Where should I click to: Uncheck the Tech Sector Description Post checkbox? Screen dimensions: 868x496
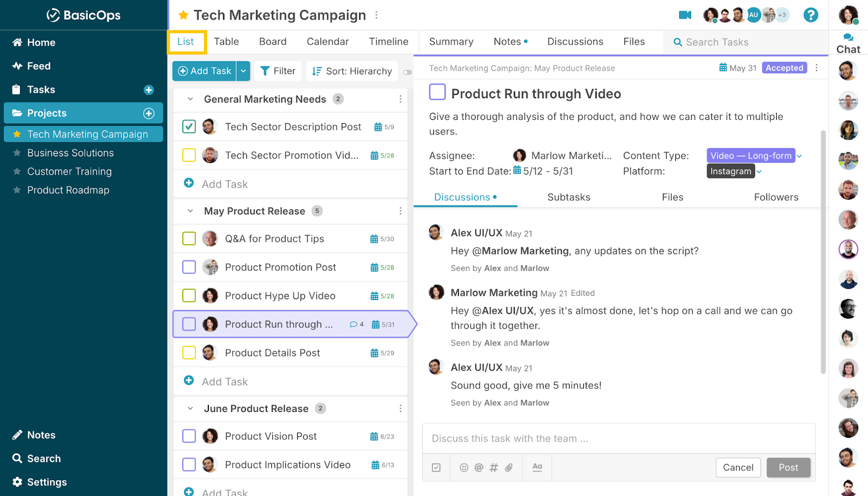(x=189, y=126)
